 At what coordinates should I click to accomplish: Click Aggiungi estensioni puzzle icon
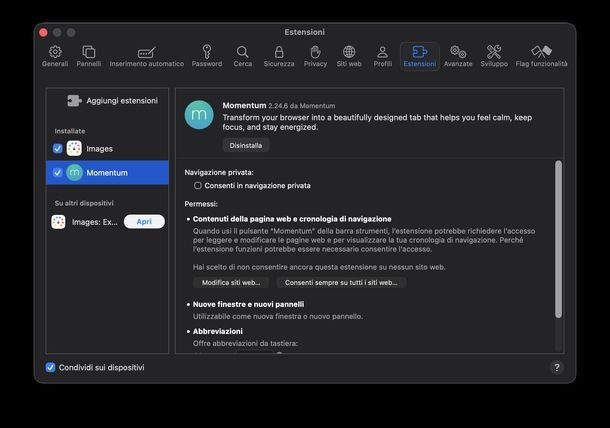[74, 101]
